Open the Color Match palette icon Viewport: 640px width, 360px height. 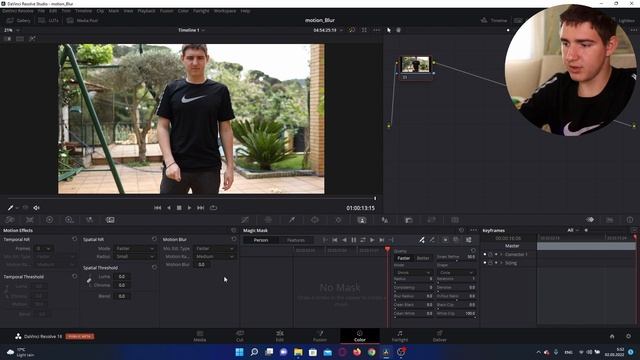point(30,220)
